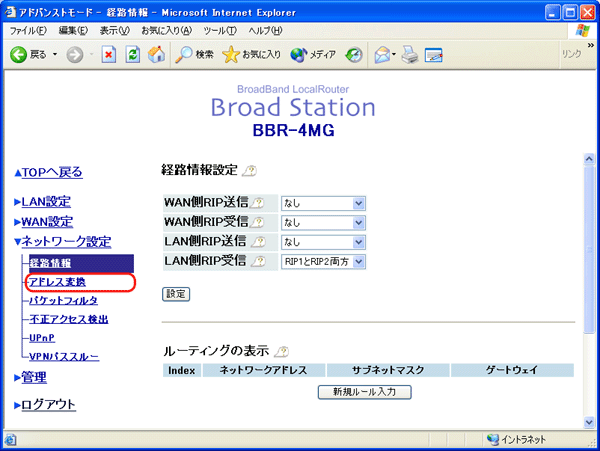Open the 表示(V) menu
The width and height of the screenshot is (600, 451).
[x=114, y=31]
